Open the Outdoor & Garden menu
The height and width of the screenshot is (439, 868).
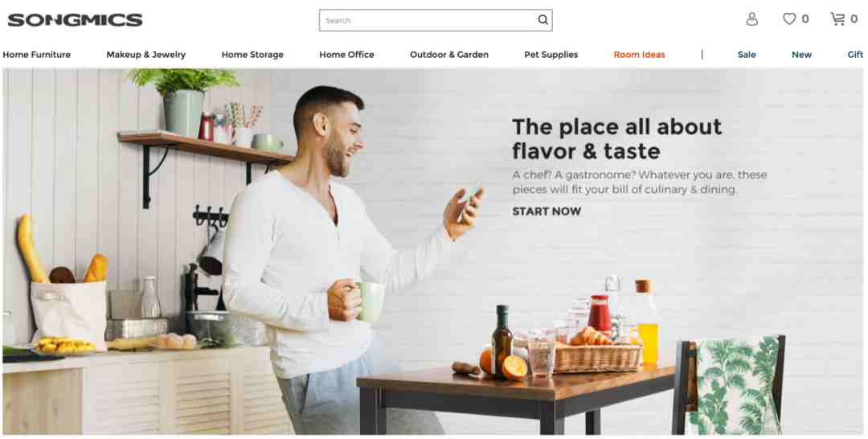pos(449,55)
